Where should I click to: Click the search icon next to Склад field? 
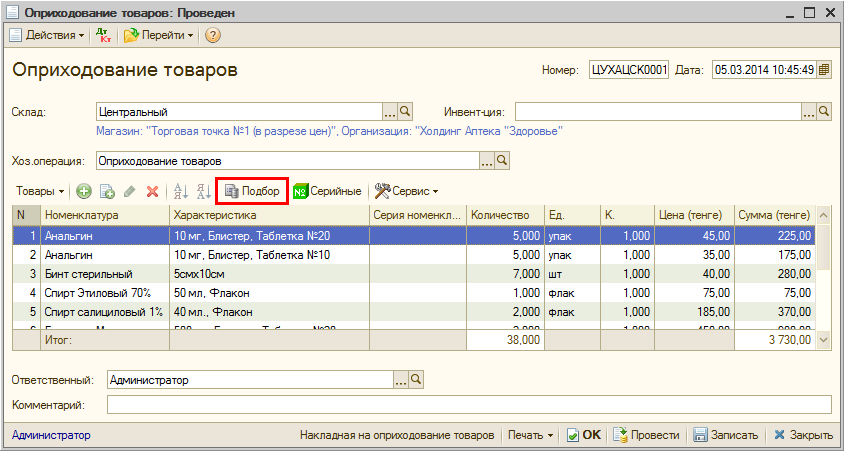[405, 111]
